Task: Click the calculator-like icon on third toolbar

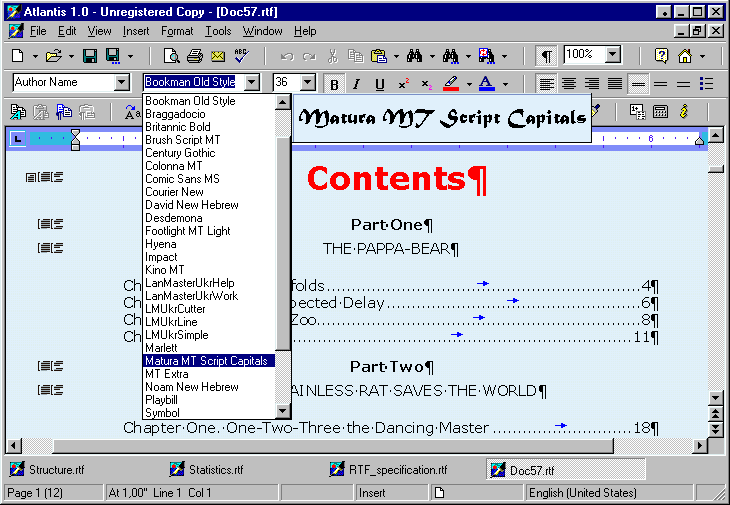Action: pyautogui.click(x=660, y=111)
